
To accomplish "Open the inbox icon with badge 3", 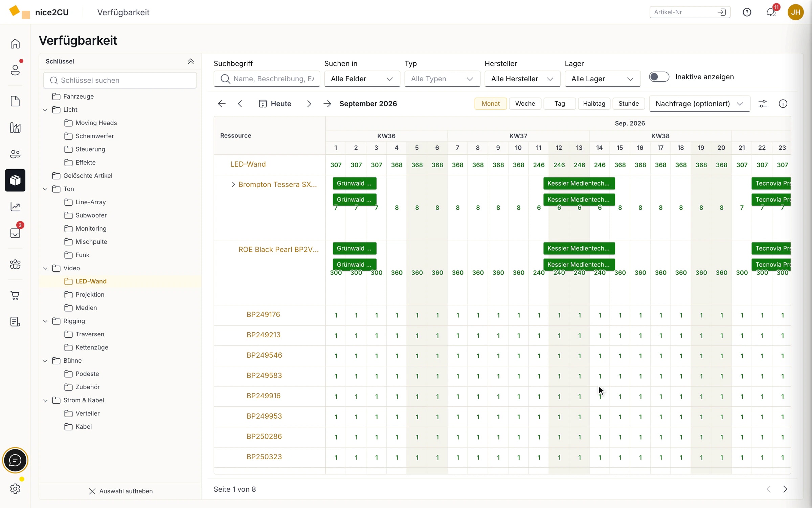I will point(15,233).
